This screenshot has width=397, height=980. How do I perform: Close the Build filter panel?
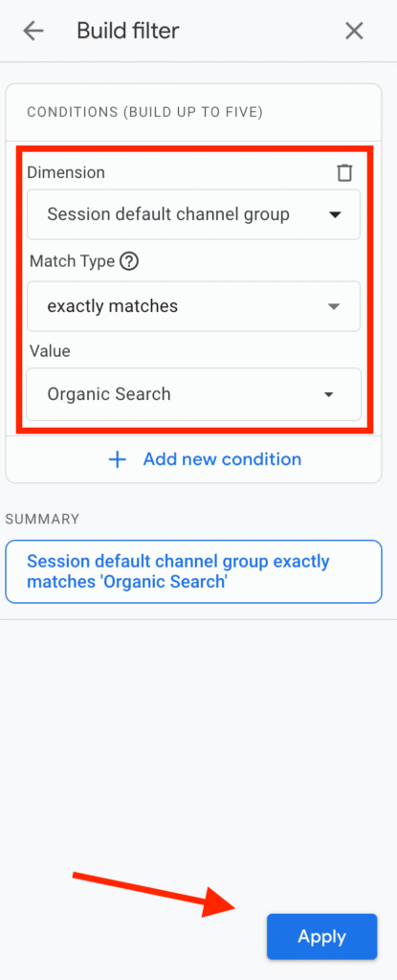coord(354,31)
